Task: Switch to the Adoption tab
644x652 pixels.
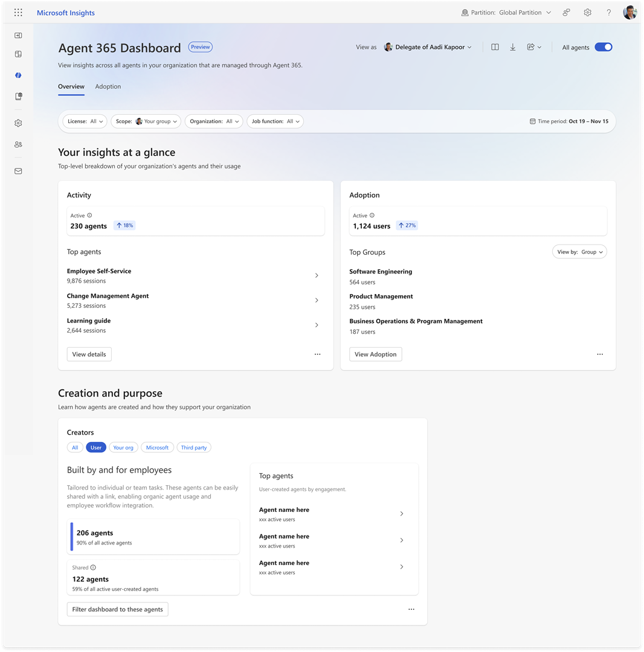Action: (x=108, y=86)
